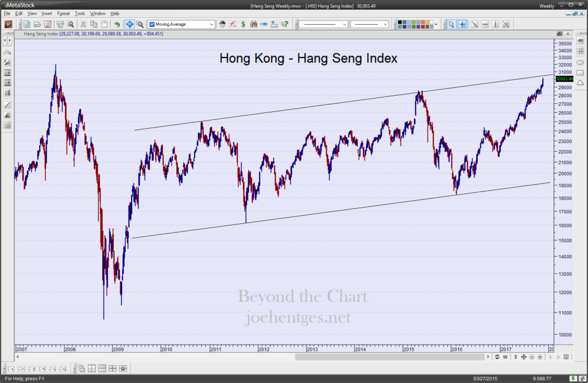Select the Horizontal Line tool
Image resolution: width=588 pixels, height=383 pixels.
485,24
